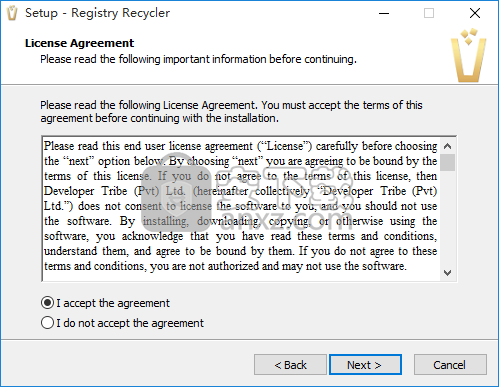Image resolution: width=499 pixels, height=387 pixels.
Task: Click the 'License Agreement' heading
Action: [x=79, y=43]
